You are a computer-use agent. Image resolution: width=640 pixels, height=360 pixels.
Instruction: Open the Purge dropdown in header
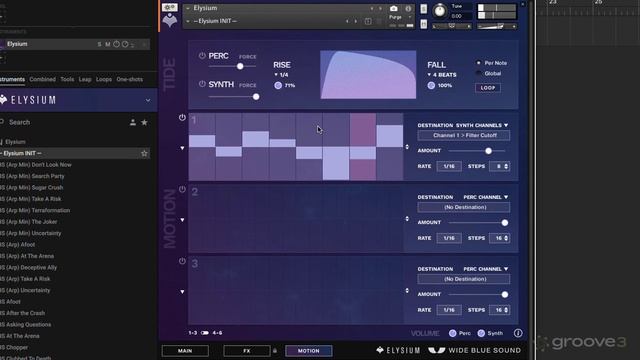pyautogui.click(x=400, y=17)
